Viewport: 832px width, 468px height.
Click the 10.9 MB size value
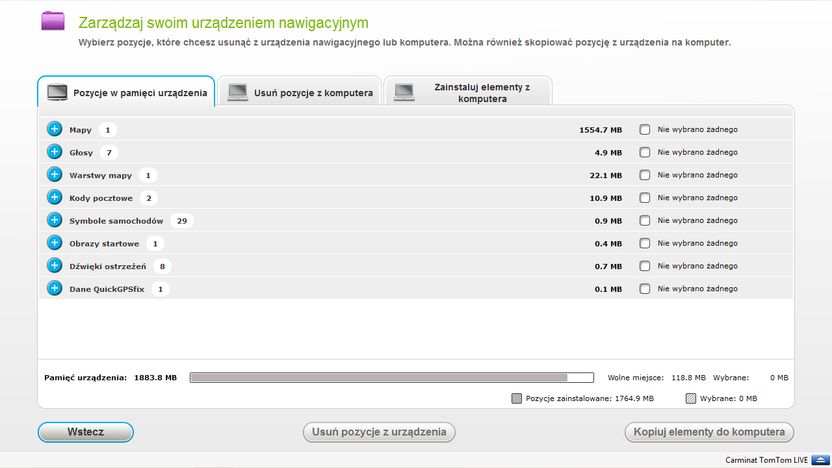(605, 198)
